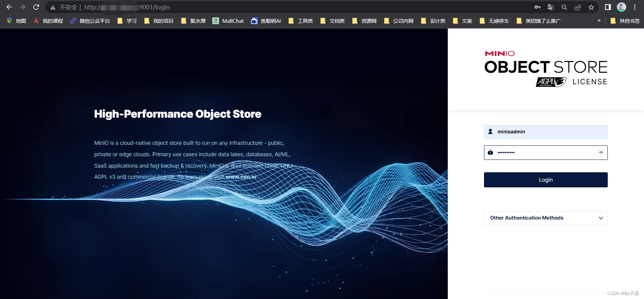Open the Chrome profile avatar
Screen dimensions: 644x299
coord(622,7)
